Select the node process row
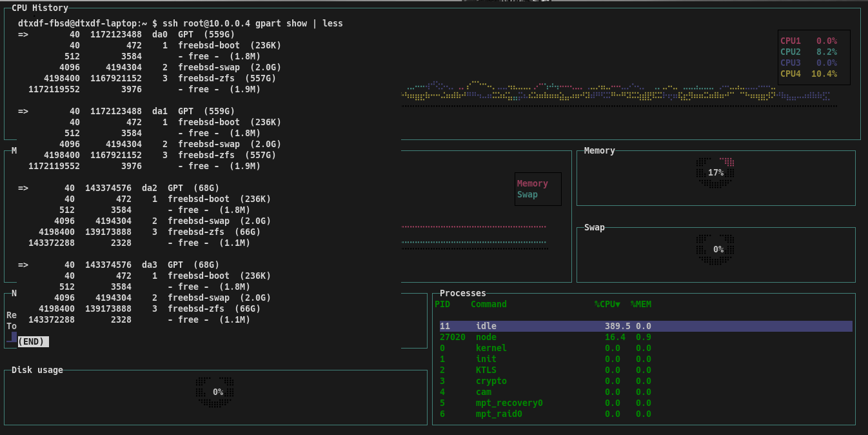 pos(486,337)
